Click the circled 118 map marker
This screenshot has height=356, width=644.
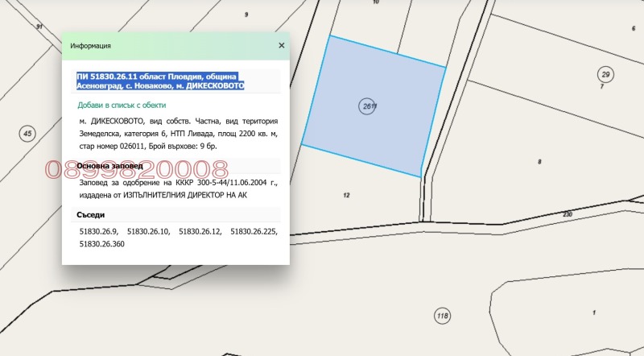[x=441, y=315]
